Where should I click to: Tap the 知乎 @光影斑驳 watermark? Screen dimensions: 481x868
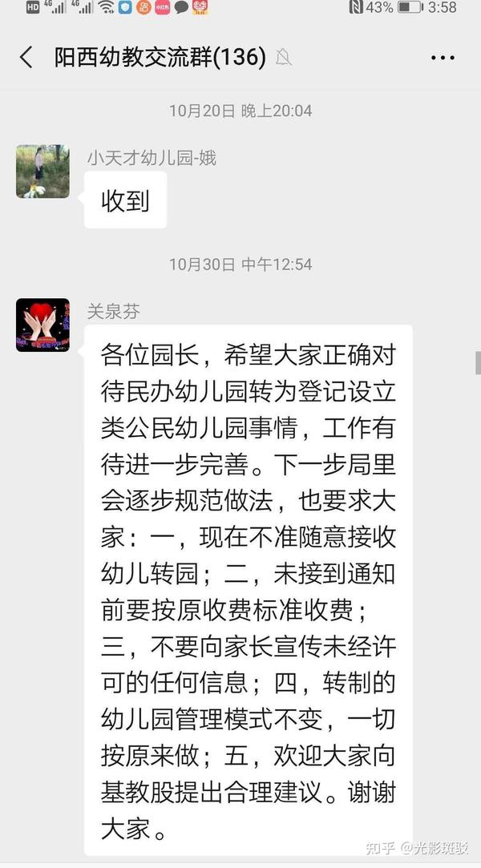418,847
